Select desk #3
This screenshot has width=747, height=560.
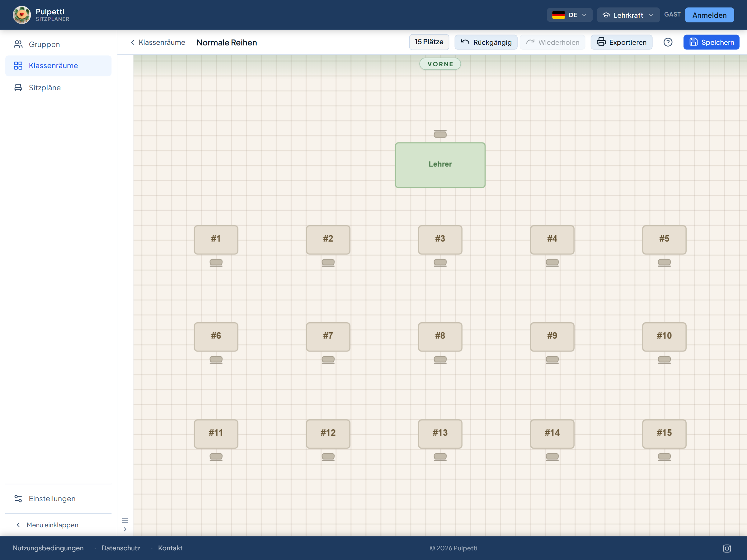(x=440, y=240)
